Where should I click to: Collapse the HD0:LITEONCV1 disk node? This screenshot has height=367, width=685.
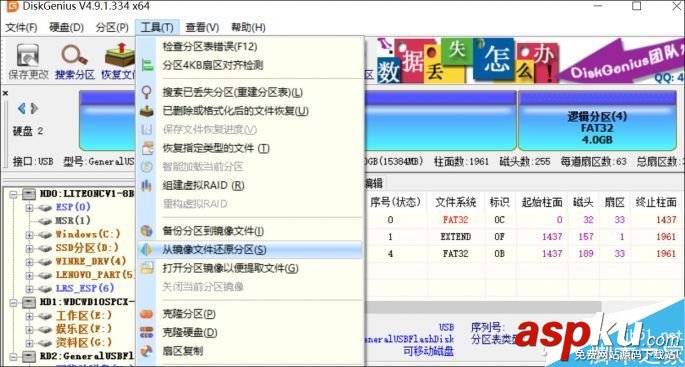(14, 194)
